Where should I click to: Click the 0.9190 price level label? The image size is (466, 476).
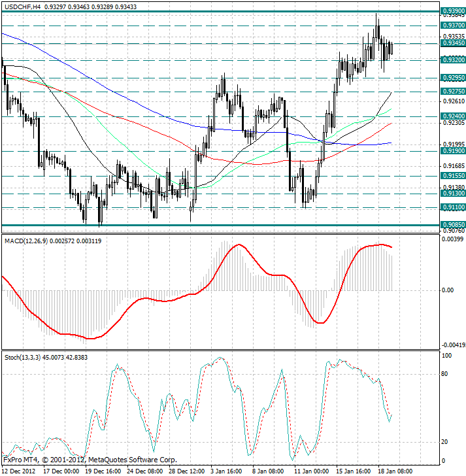pyautogui.click(x=453, y=150)
